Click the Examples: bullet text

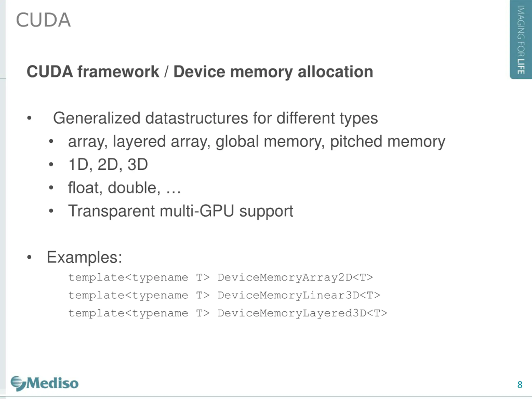(84, 257)
